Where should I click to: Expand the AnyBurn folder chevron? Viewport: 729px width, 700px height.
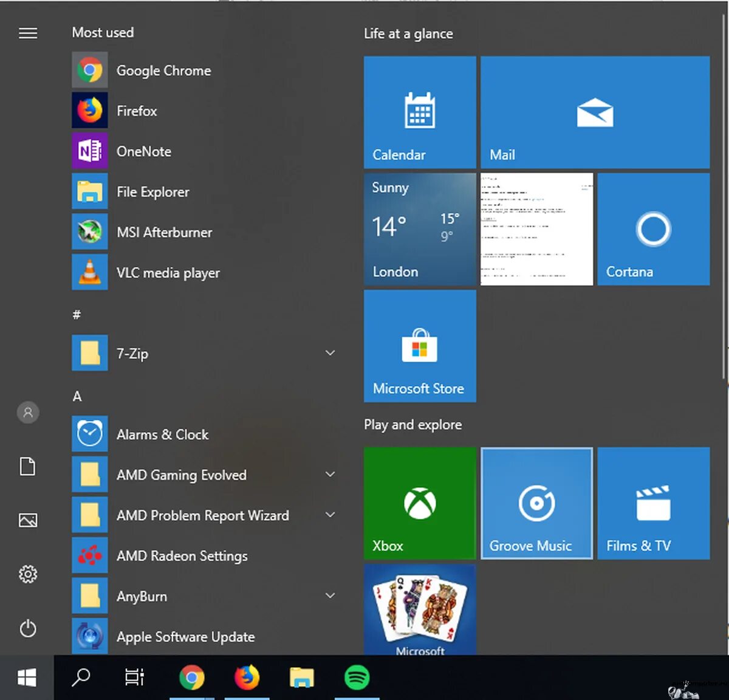(330, 595)
